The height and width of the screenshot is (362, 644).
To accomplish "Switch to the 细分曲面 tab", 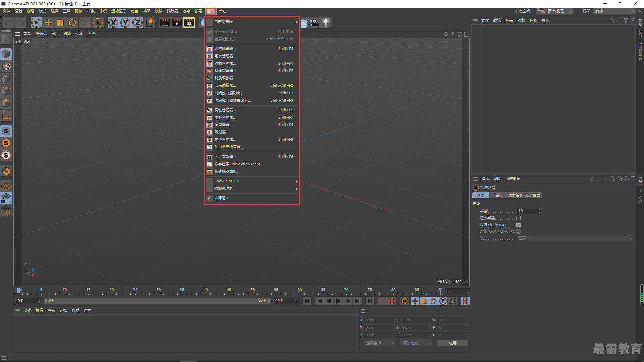I will coord(533,195).
